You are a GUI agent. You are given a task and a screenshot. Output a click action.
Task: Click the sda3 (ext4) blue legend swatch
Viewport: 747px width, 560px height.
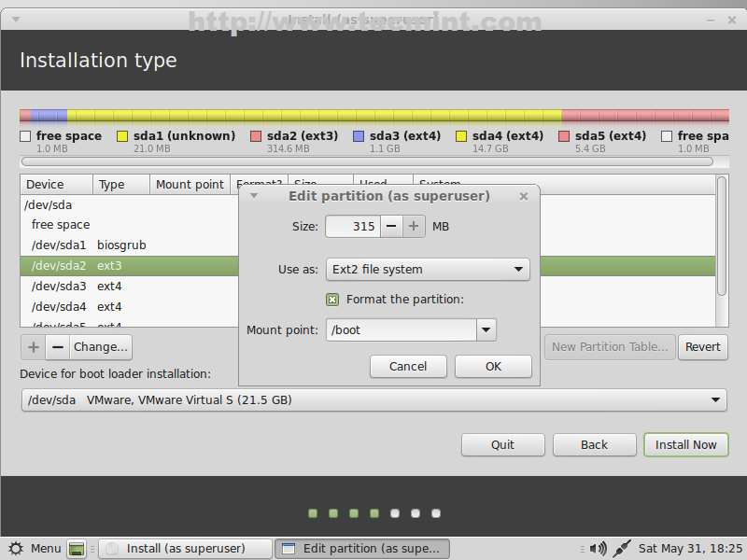coord(359,136)
